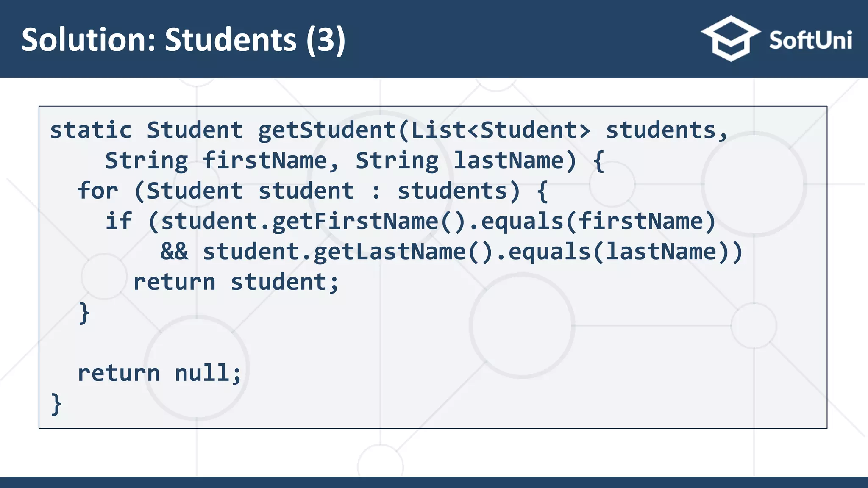Click the slide title "Solution: Students (3)"
The width and height of the screenshot is (868, 488).
pos(183,40)
